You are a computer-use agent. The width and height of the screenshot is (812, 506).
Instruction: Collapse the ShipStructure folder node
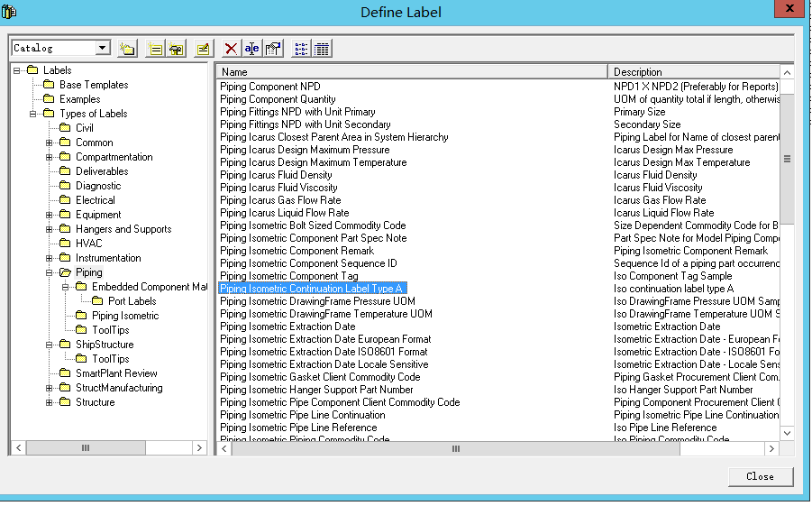click(50, 345)
